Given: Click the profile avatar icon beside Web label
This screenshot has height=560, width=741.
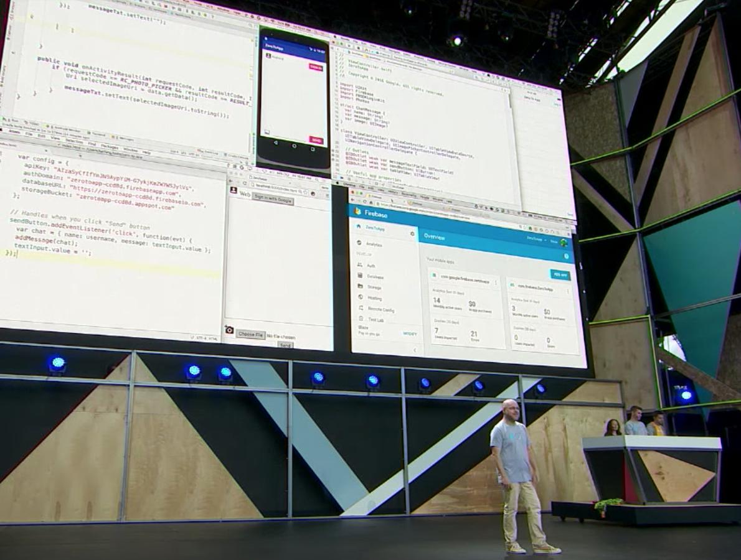Looking at the screenshot, I should click(234, 190).
